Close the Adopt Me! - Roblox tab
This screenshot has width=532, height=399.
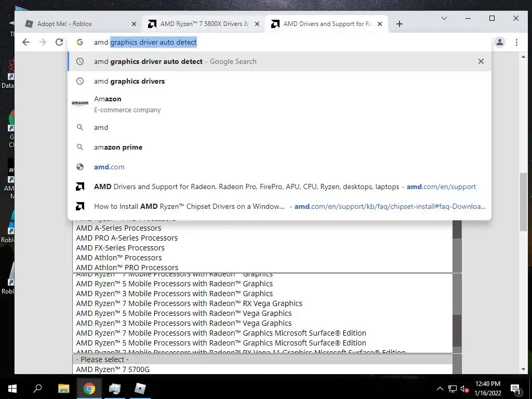(134, 24)
